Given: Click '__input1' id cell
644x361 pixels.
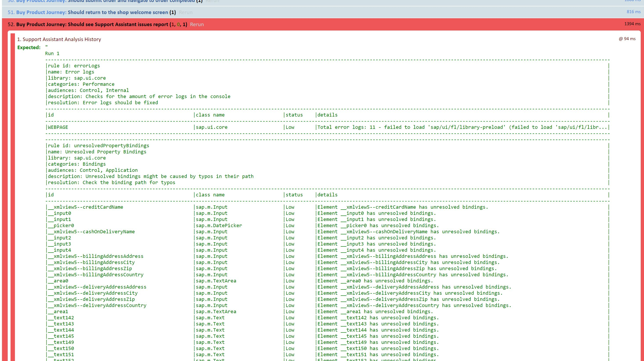Looking at the screenshot, I should [59, 219].
